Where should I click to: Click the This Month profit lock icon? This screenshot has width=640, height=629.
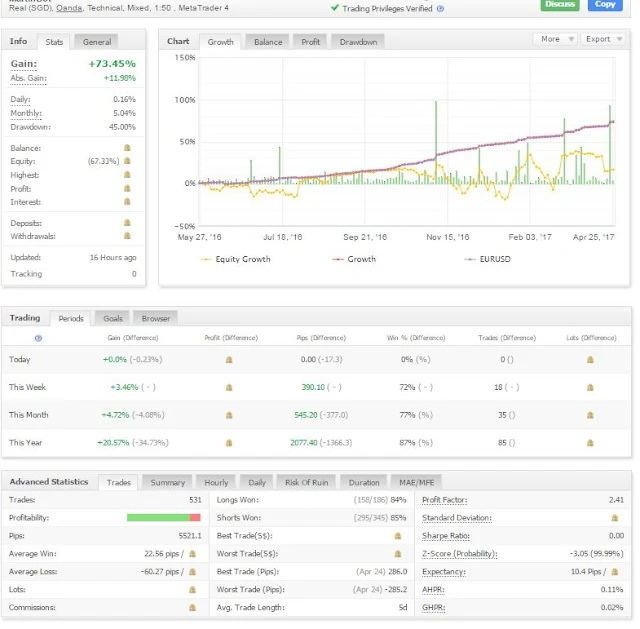pos(229,415)
